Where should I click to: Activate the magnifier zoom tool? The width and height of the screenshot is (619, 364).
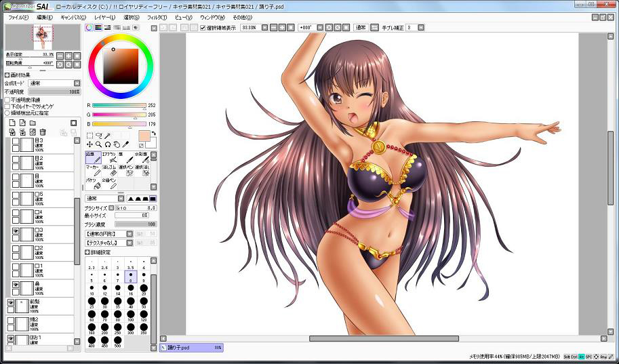99,144
